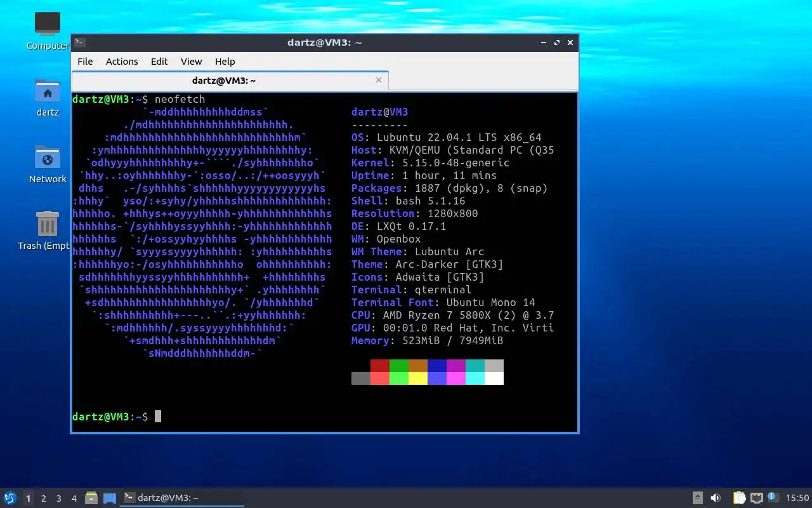Click the wired network tray icon
Viewport: 812px width, 508px height.
[x=756, y=498]
